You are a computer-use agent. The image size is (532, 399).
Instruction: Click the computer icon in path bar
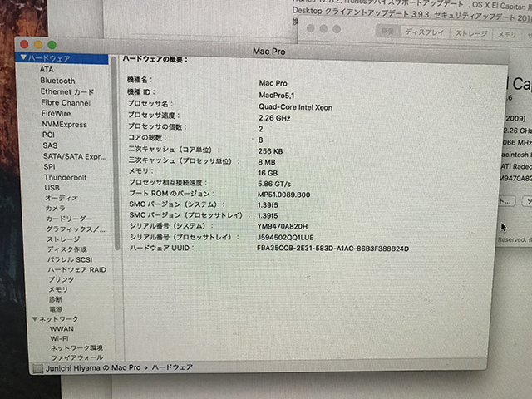point(38,368)
